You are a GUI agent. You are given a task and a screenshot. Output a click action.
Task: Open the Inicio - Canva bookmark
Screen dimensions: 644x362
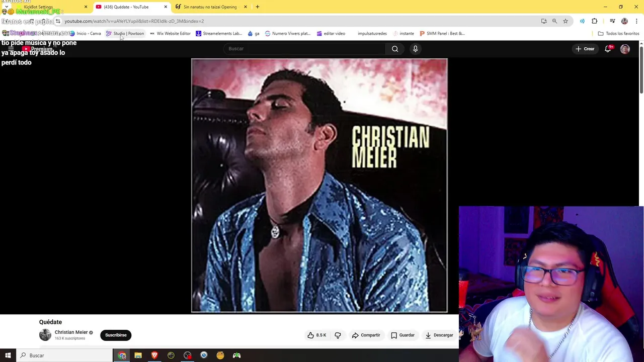point(86,34)
